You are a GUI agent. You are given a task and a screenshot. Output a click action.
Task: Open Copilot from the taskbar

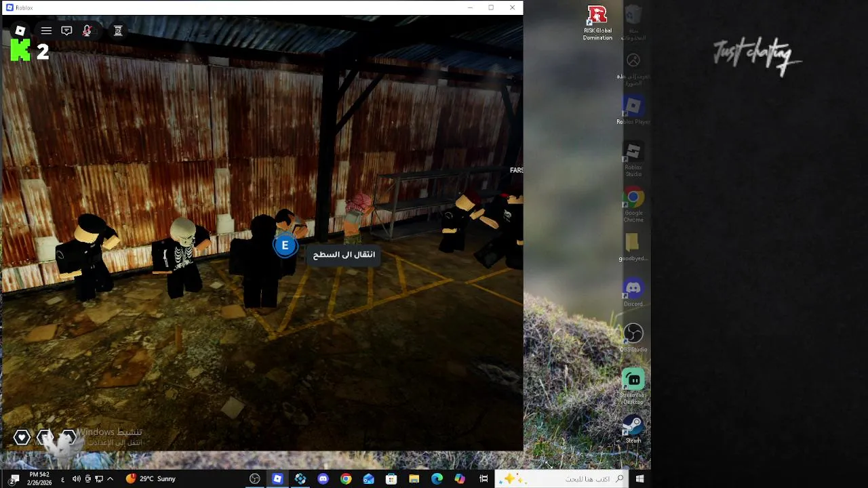[x=460, y=479]
